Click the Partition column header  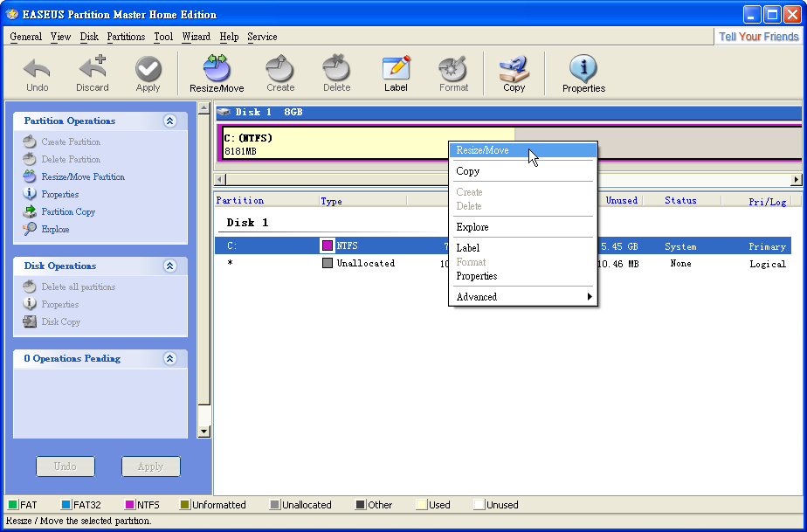[266, 200]
